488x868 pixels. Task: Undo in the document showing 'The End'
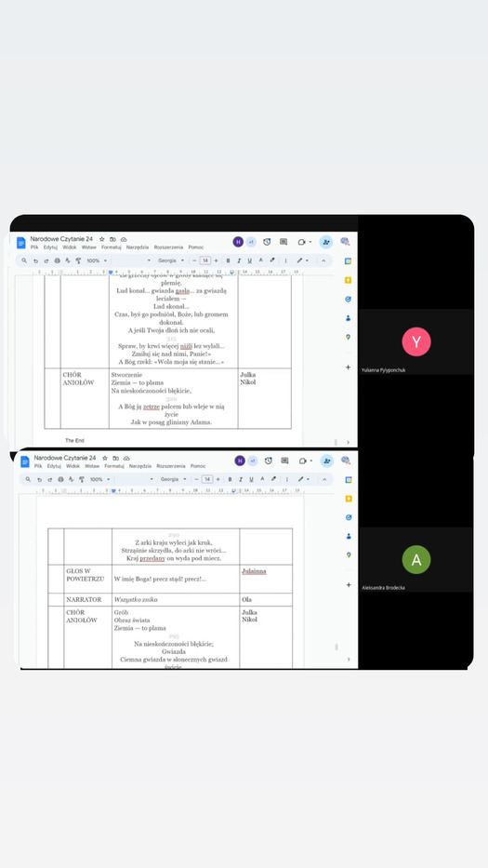click(36, 260)
